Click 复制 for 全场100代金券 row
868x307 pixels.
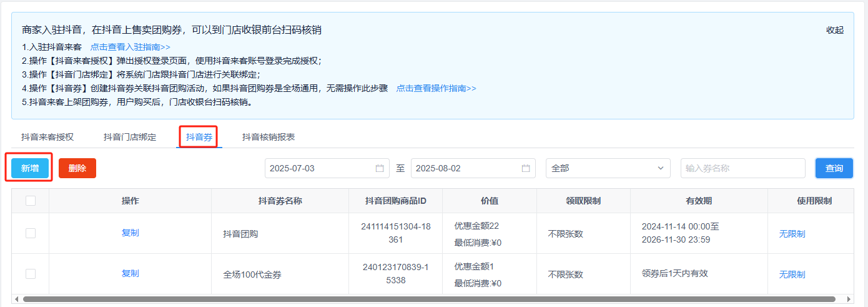click(x=131, y=273)
